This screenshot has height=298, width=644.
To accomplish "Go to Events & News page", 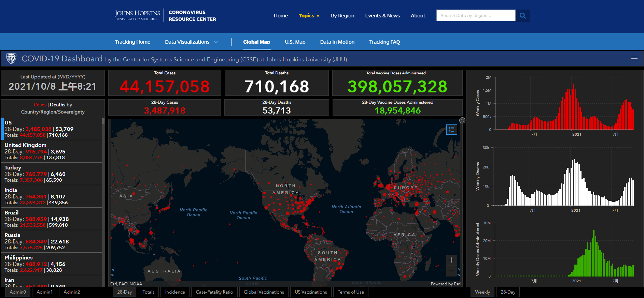I will click(x=382, y=16).
